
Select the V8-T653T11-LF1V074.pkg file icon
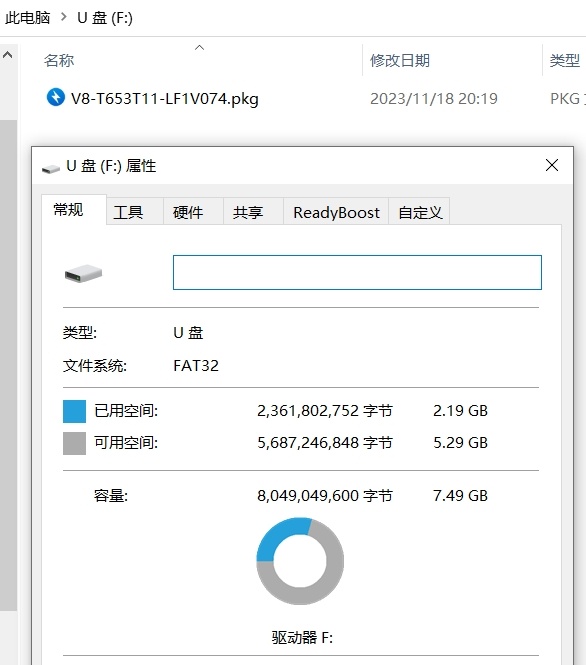click(x=56, y=97)
